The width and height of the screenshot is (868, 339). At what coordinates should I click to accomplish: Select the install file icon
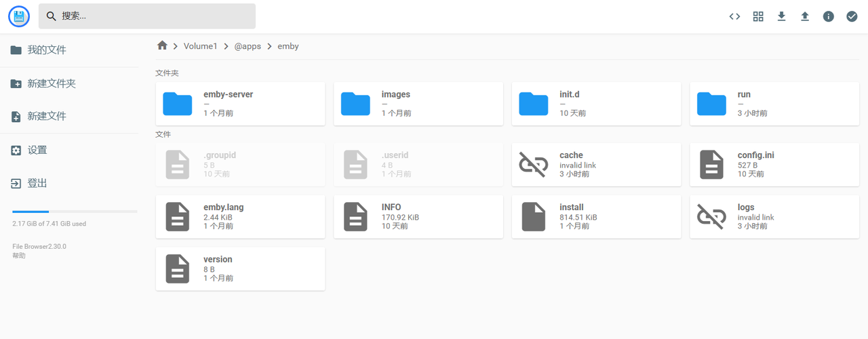(x=534, y=217)
